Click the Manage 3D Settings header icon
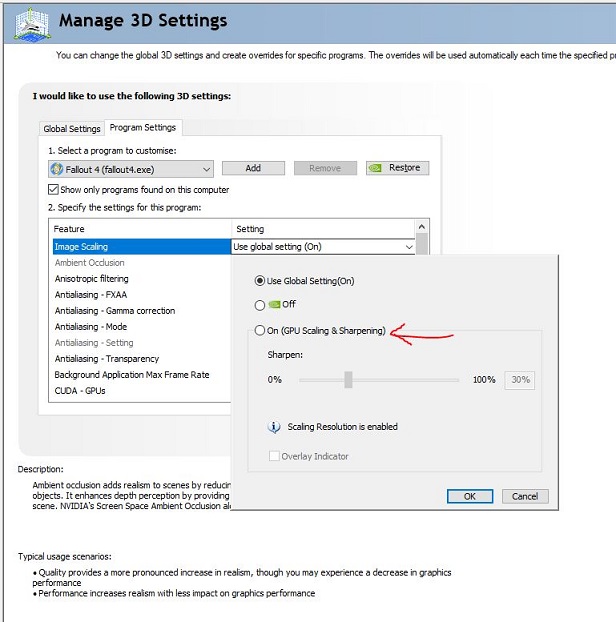Image resolution: width=616 pixels, height=622 pixels. click(x=32, y=24)
